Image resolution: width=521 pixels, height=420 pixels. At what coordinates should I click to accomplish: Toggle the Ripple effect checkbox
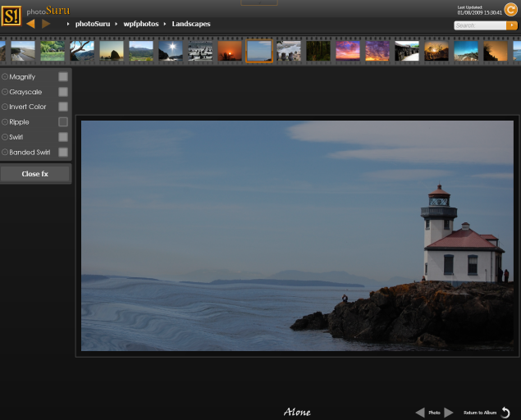(x=63, y=122)
